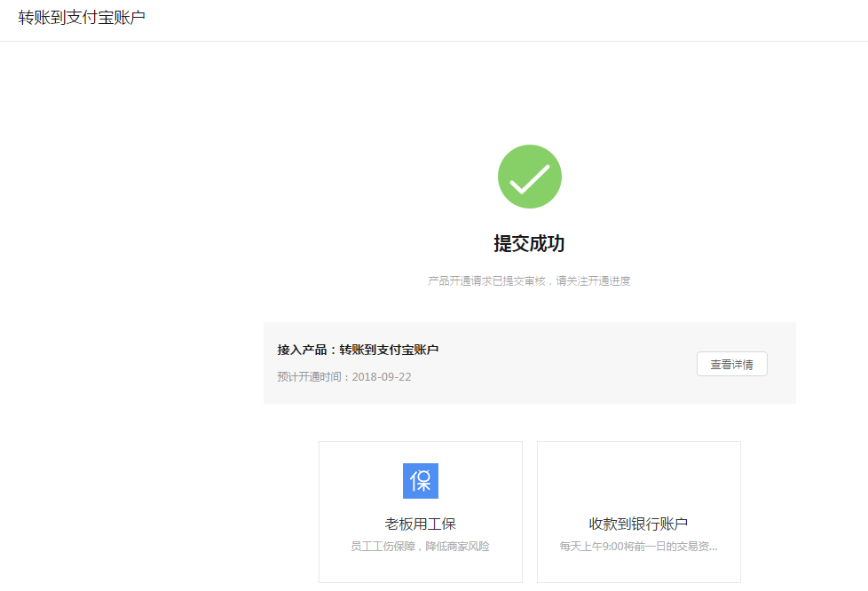Click the 提交成功 heading
Screen dimensions: 868x591
529,244
